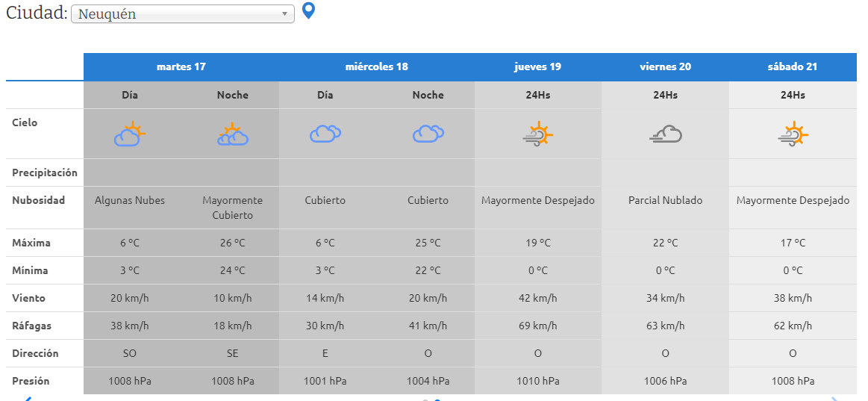Click the martes Noche cloudy sun icon
The height and width of the screenshot is (401, 868).
click(x=232, y=134)
